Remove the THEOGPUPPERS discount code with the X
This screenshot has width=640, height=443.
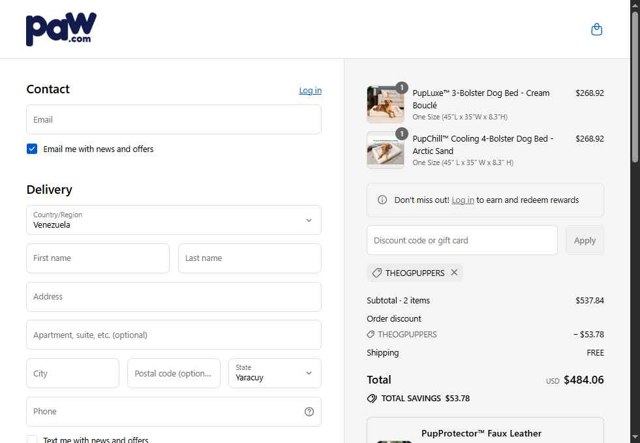coord(454,272)
